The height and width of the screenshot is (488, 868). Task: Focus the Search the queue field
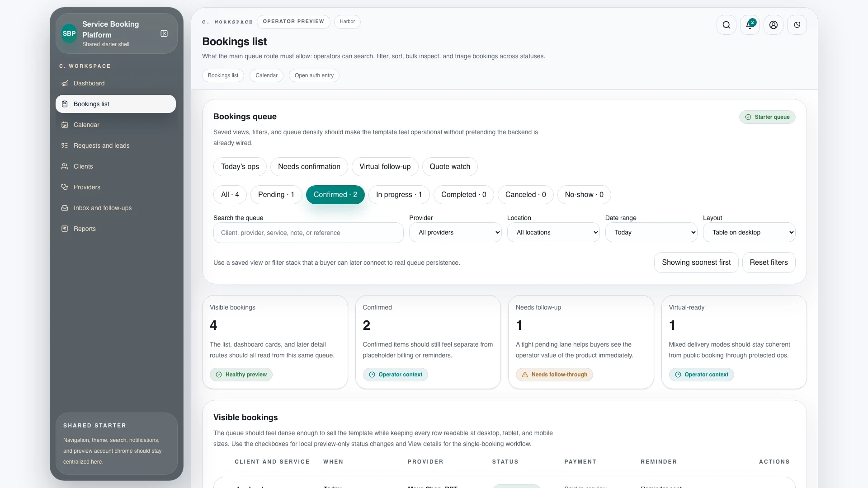(x=308, y=233)
